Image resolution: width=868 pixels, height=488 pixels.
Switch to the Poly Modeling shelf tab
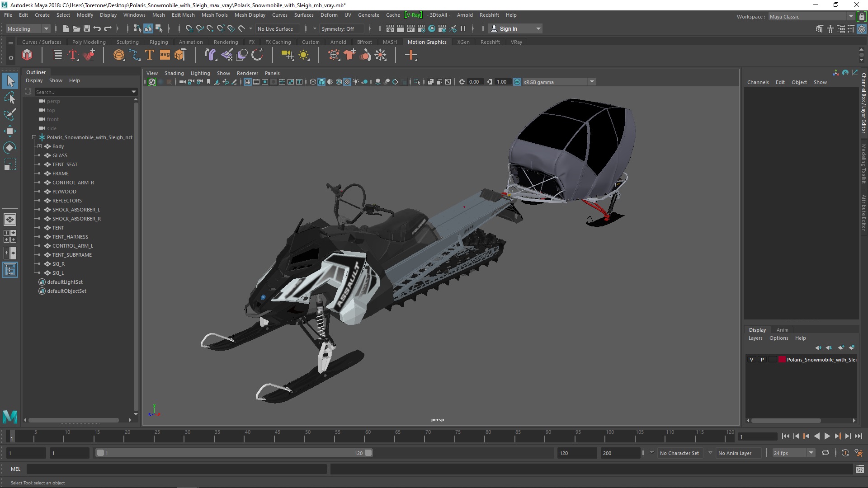coord(89,42)
